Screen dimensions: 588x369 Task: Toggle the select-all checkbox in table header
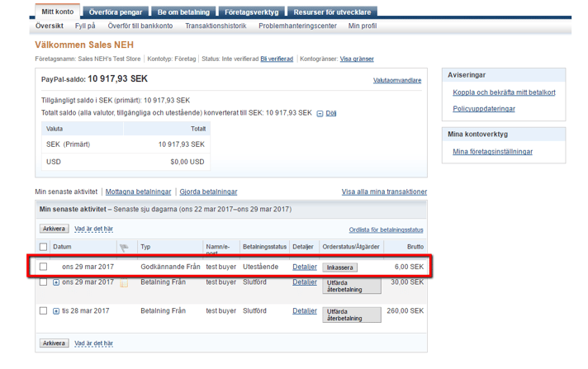tap(43, 247)
